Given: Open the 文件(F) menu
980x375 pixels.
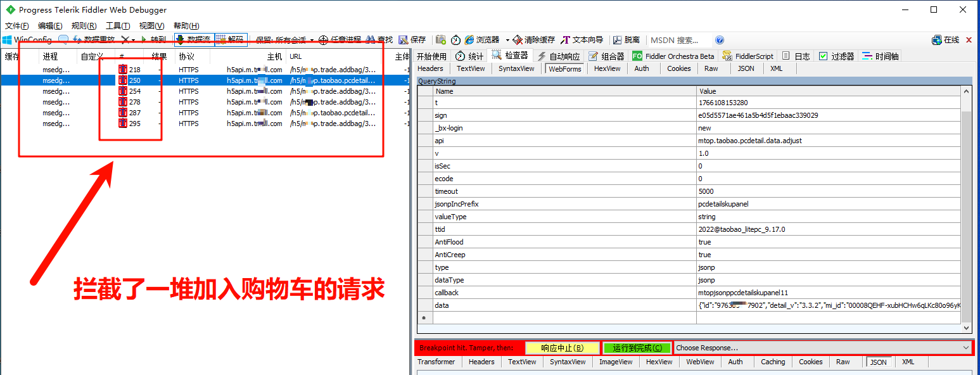Looking at the screenshot, I should point(16,26).
